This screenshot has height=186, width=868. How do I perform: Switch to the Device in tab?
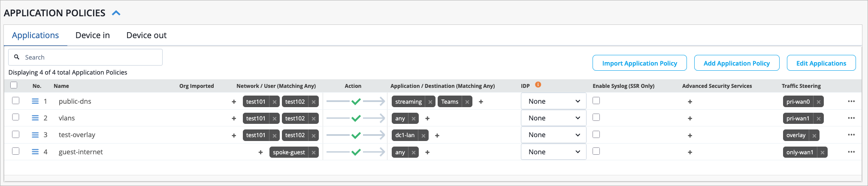click(x=93, y=36)
